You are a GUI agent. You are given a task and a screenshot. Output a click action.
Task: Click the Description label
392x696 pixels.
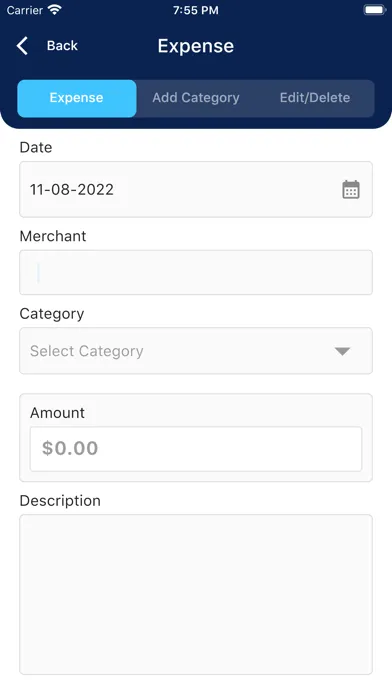click(60, 501)
